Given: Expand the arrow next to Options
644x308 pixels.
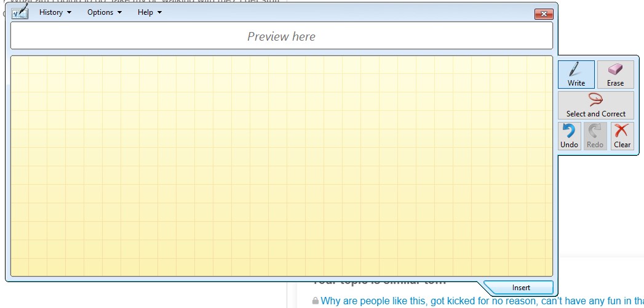Looking at the screenshot, I should tap(119, 13).
